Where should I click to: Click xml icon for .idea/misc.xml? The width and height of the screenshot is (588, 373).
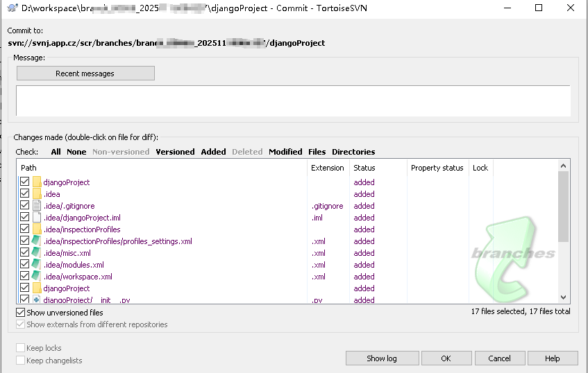[36, 253]
